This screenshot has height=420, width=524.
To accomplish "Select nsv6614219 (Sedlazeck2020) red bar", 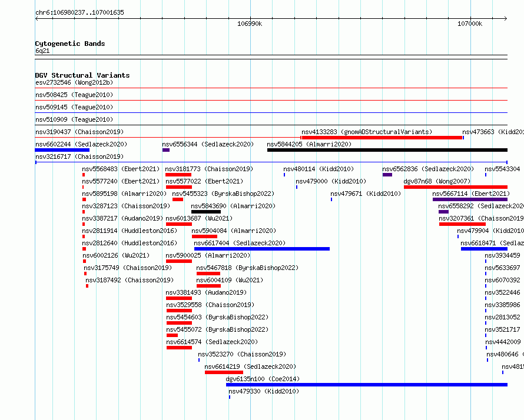I will 224,372.
